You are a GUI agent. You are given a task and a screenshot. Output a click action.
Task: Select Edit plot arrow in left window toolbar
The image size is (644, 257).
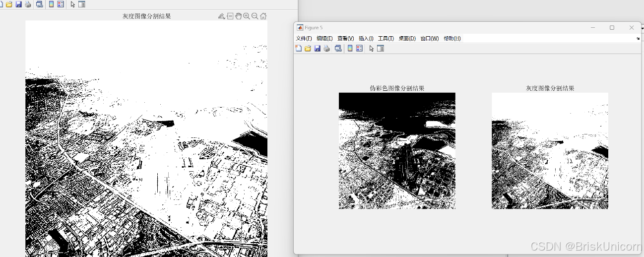tap(73, 4)
